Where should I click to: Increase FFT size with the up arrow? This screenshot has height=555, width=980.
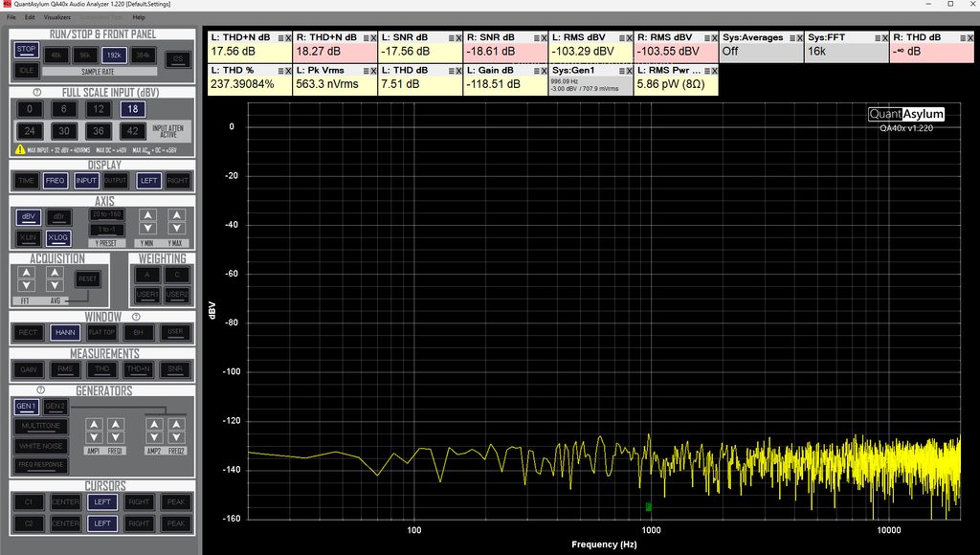point(26,273)
